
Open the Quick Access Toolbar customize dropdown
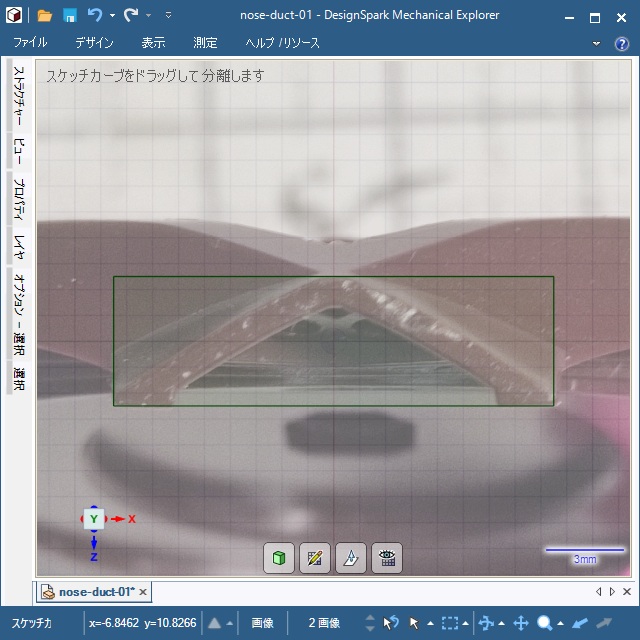pyautogui.click(x=168, y=16)
